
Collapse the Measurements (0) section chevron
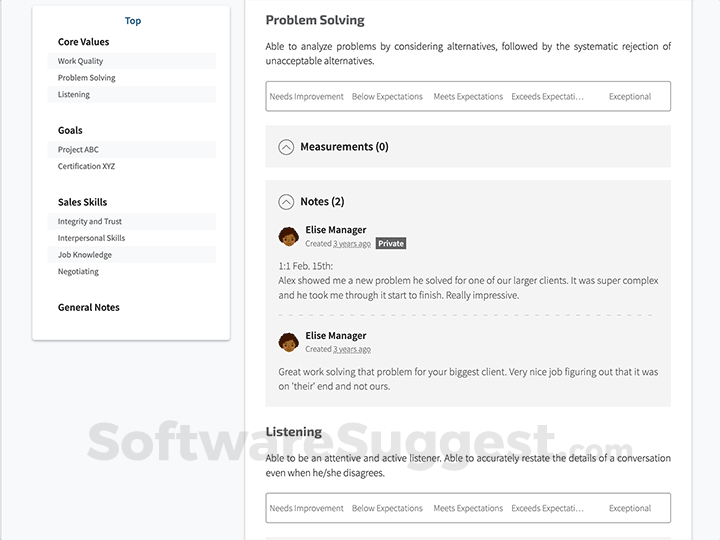(x=286, y=147)
